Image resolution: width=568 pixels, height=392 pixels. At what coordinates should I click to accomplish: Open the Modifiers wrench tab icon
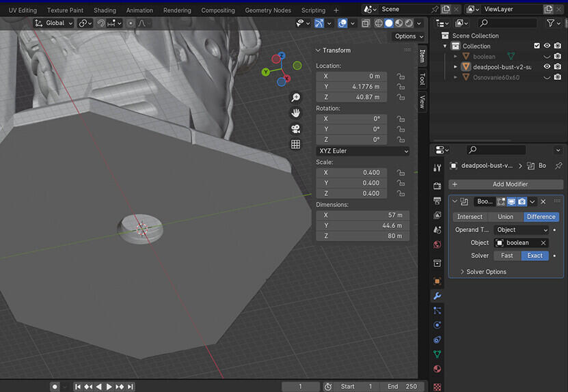click(437, 296)
